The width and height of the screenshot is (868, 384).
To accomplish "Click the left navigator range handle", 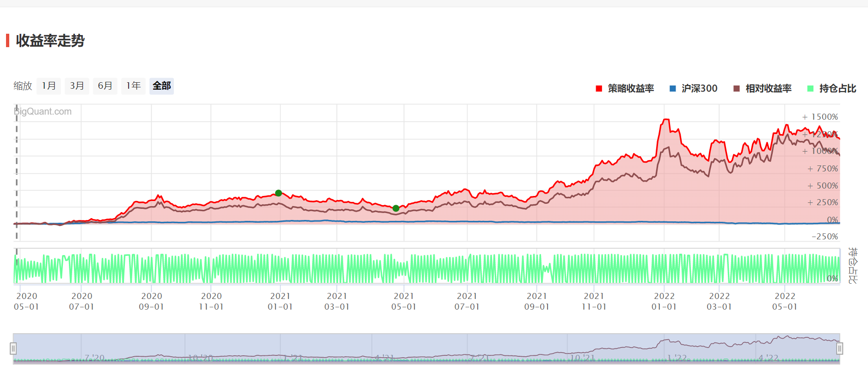I will 13,348.
